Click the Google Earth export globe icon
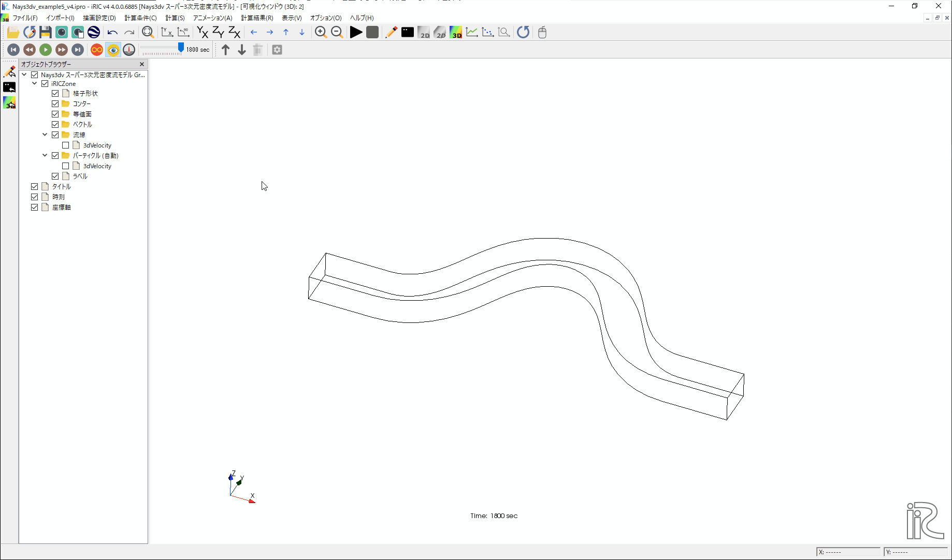 coord(94,32)
